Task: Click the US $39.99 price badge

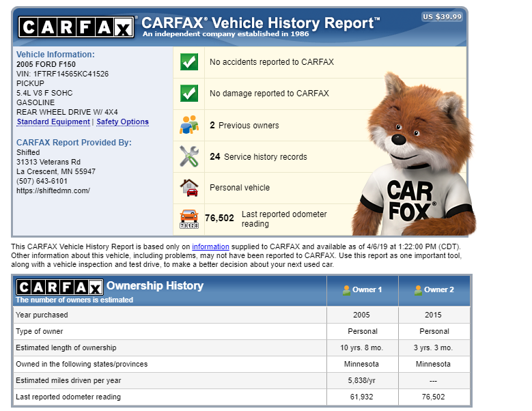Action: click(442, 16)
